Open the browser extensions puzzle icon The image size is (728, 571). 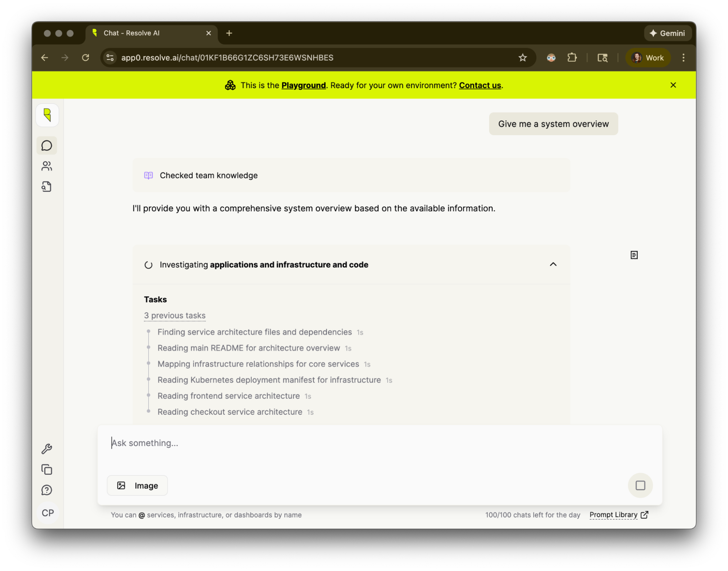point(572,58)
